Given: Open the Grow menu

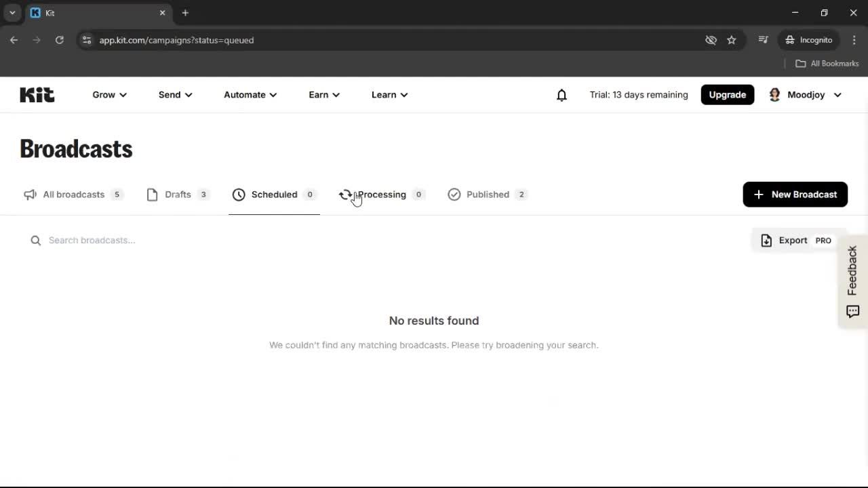Looking at the screenshot, I should coord(108,95).
